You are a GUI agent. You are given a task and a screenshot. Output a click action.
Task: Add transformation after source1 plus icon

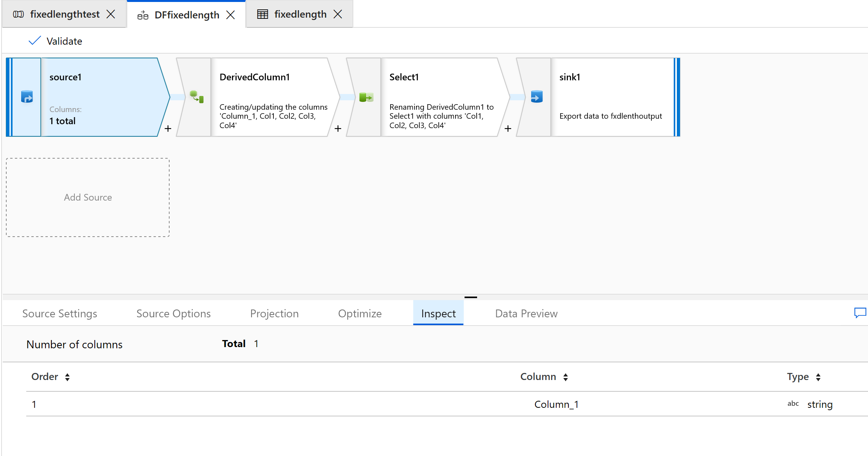(168, 128)
